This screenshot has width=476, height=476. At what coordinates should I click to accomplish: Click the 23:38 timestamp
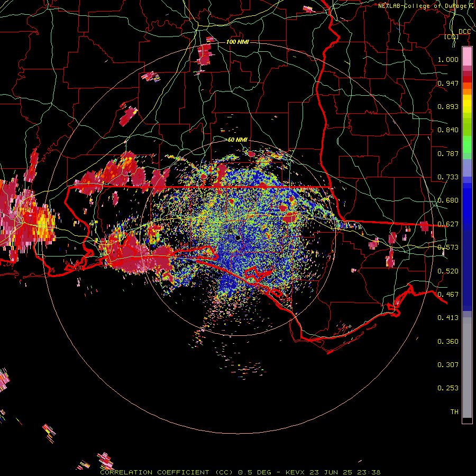pos(369,472)
